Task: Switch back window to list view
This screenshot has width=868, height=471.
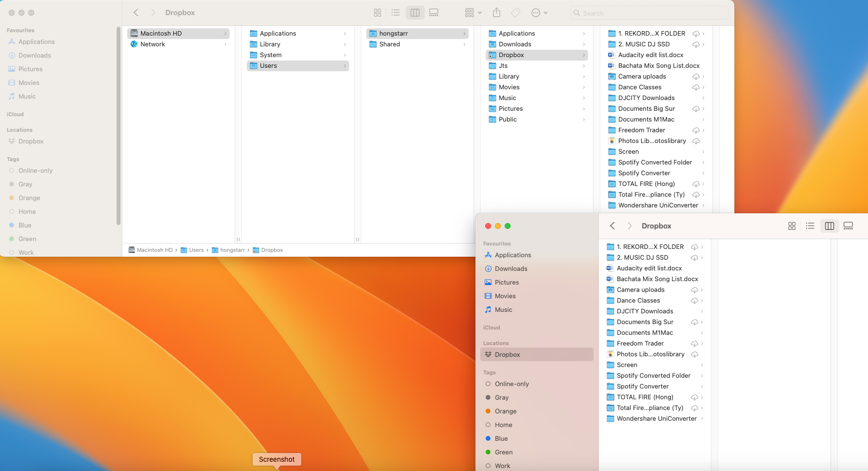Action: [x=395, y=13]
